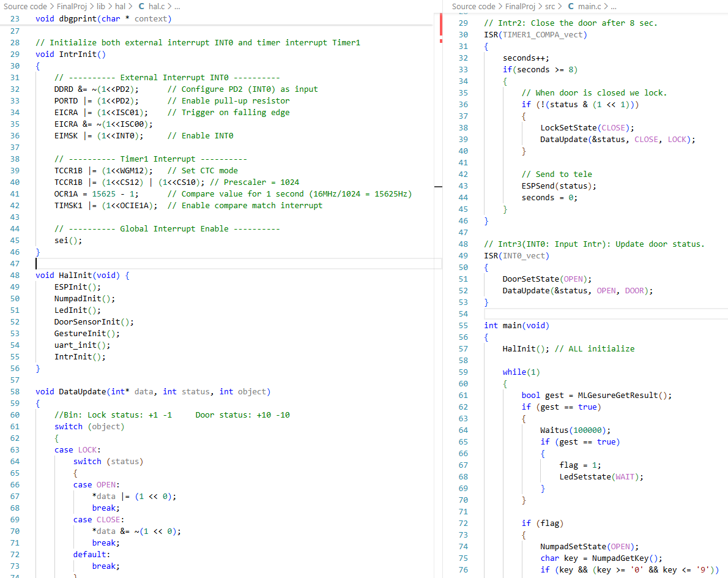Click the C file icon beside main.c
The width and height of the screenshot is (728, 578).
(571, 6)
